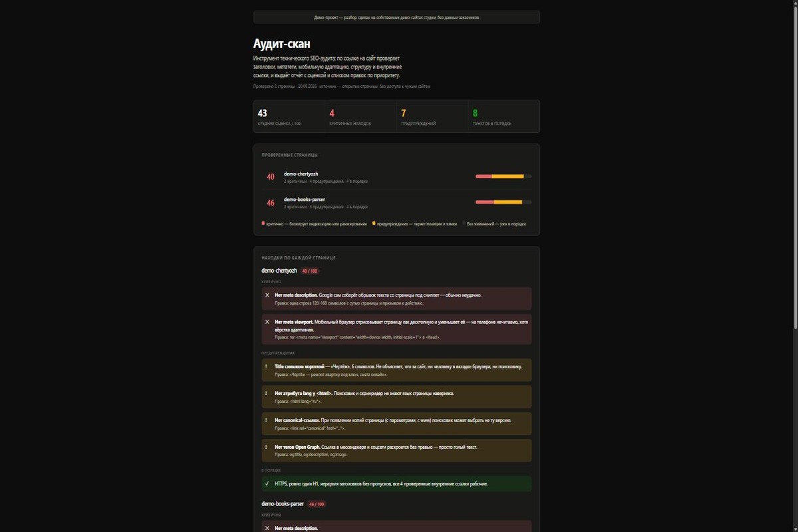Viewport: 798px width, 532px height.
Task: Click the demo-books-parser heading in the findings section
Action: [283, 504]
